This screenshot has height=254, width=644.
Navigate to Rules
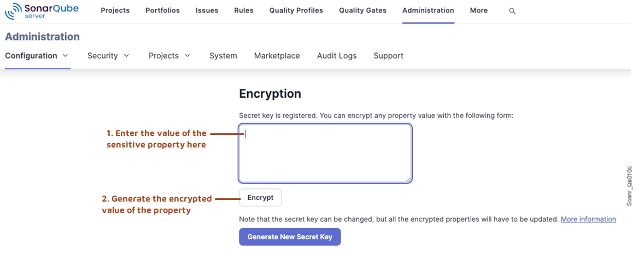pyautogui.click(x=243, y=10)
